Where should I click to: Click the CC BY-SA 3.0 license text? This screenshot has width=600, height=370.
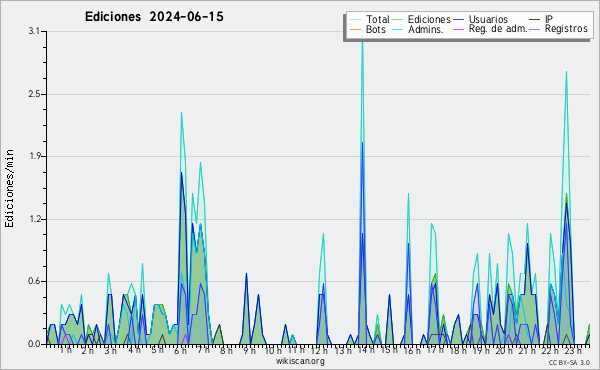click(x=569, y=362)
